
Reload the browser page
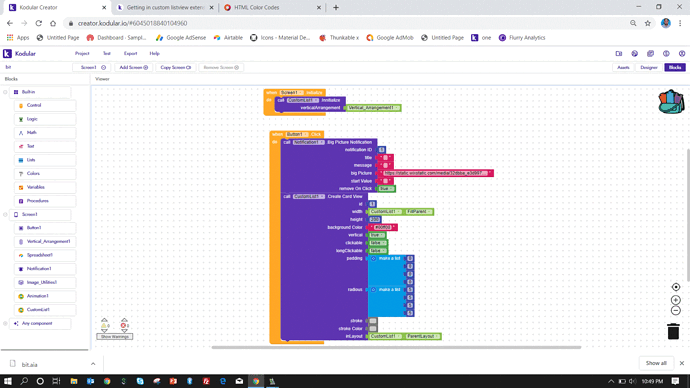click(39, 23)
